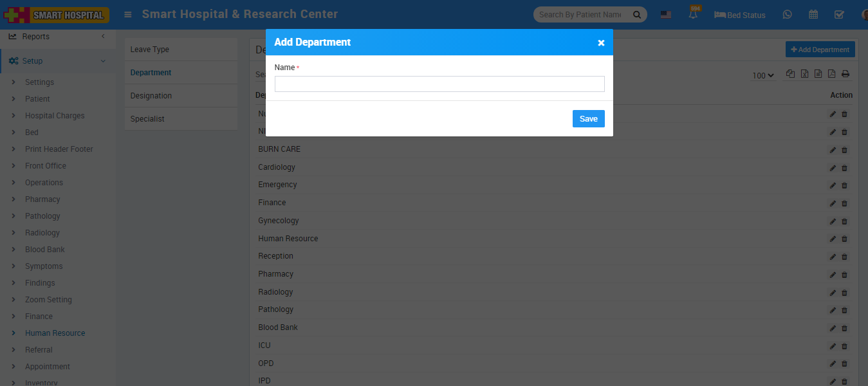Open the calendar icon in top bar

(813, 15)
